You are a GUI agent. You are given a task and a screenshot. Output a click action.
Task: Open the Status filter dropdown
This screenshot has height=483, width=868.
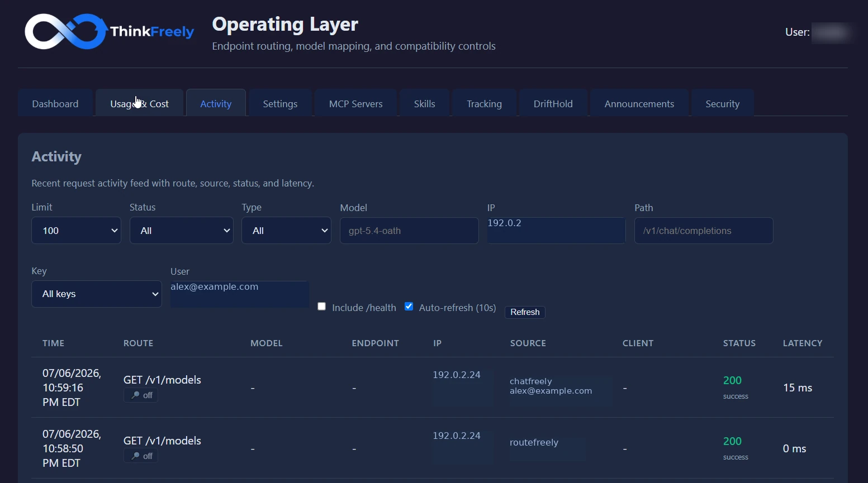182,231
